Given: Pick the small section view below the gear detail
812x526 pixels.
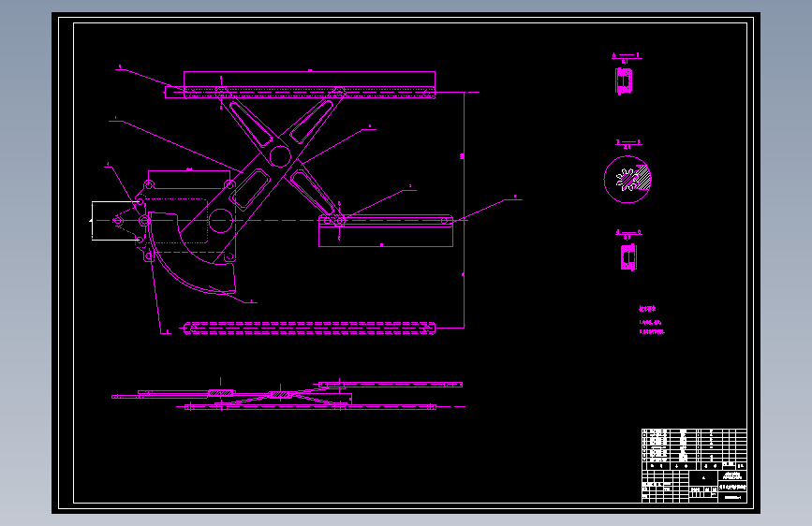Looking at the screenshot, I should 628,257.
